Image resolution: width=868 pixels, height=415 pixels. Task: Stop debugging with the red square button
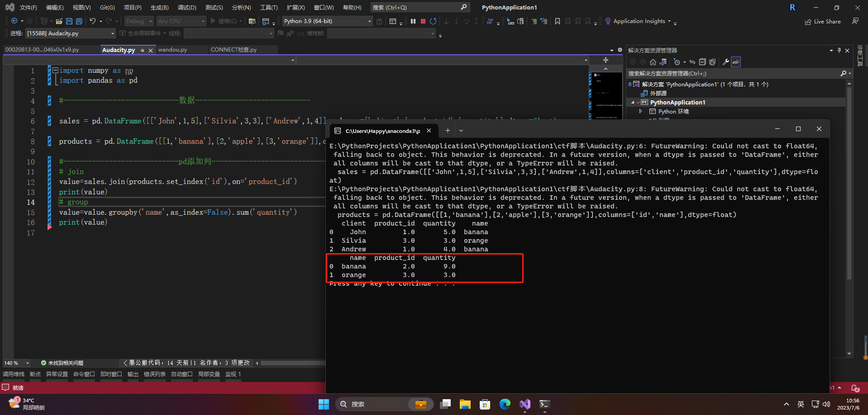click(423, 21)
